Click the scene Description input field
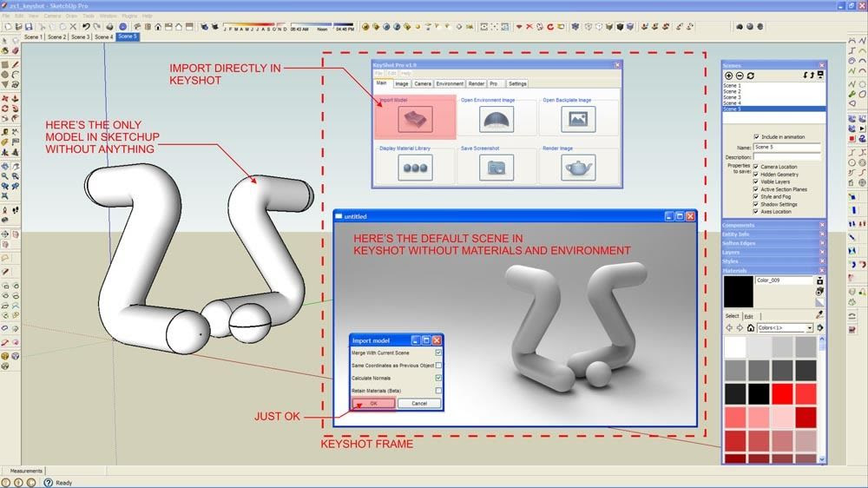This screenshot has height=488, width=868. (786, 157)
